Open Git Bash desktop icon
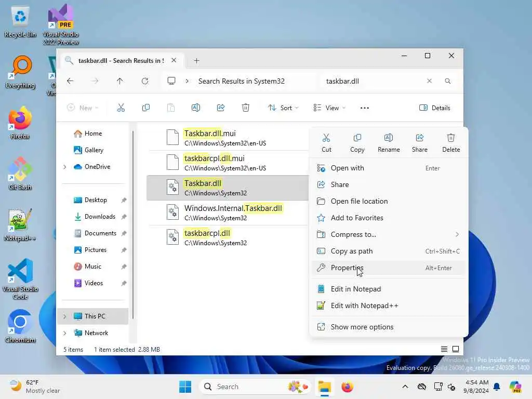 [x=20, y=174]
